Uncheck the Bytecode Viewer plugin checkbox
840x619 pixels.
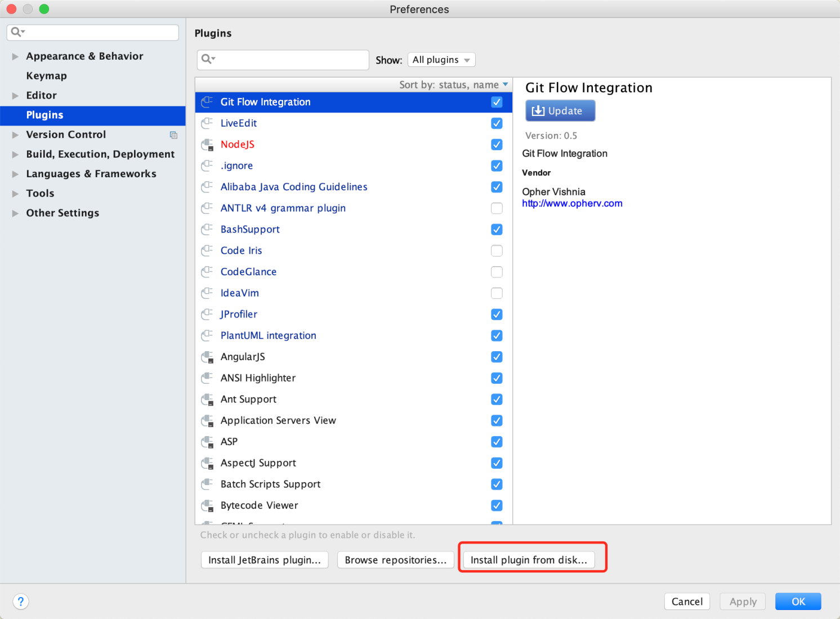[497, 505]
